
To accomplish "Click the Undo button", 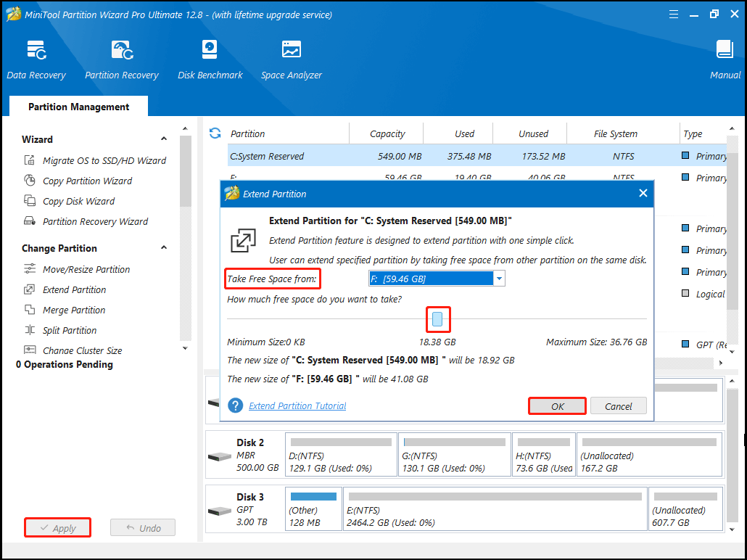I will [143, 527].
